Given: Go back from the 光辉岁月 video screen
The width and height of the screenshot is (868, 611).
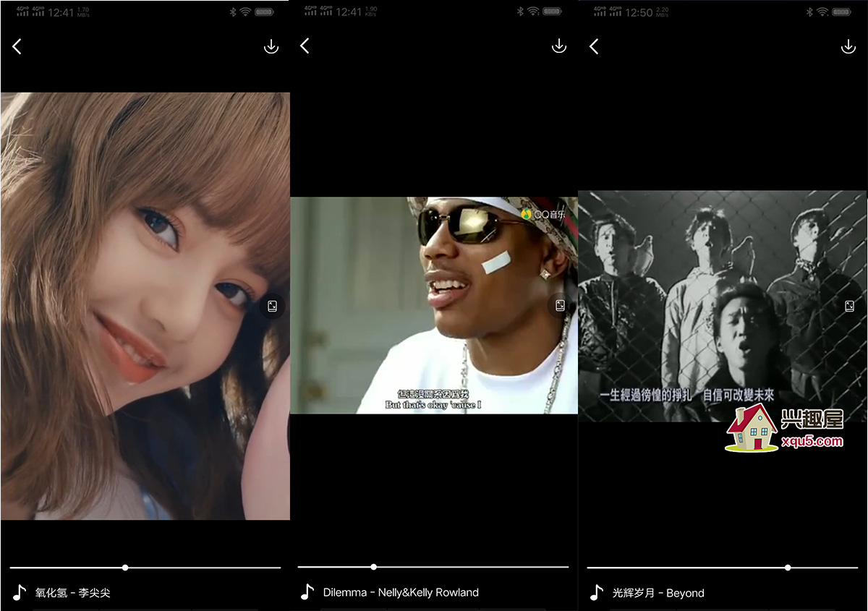Looking at the screenshot, I should pyautogui.click(x=594, y=46).
